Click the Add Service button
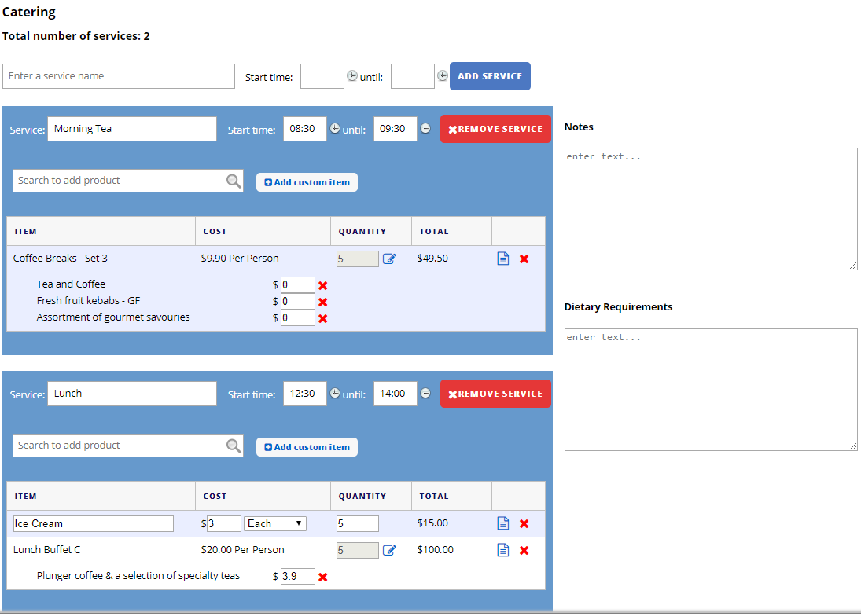The image size is (861, 616). [x=490, y=76]
